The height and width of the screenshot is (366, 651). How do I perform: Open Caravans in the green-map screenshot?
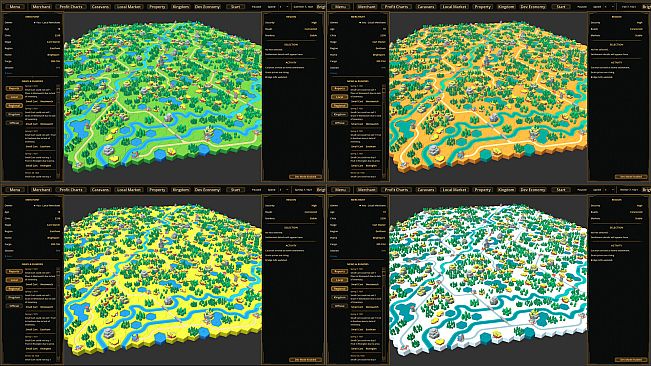(x=100, y=7)
